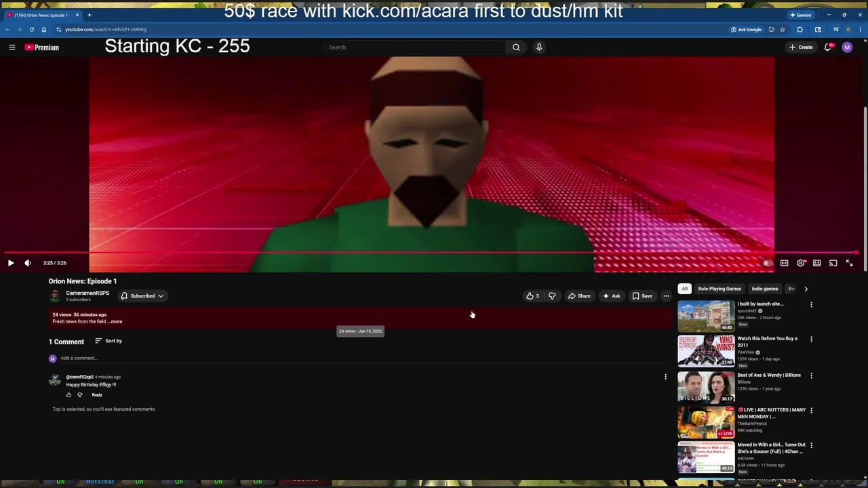Open the Sort by comments dropdown
The height and width of the screenshot is (488, 868).
108,341
